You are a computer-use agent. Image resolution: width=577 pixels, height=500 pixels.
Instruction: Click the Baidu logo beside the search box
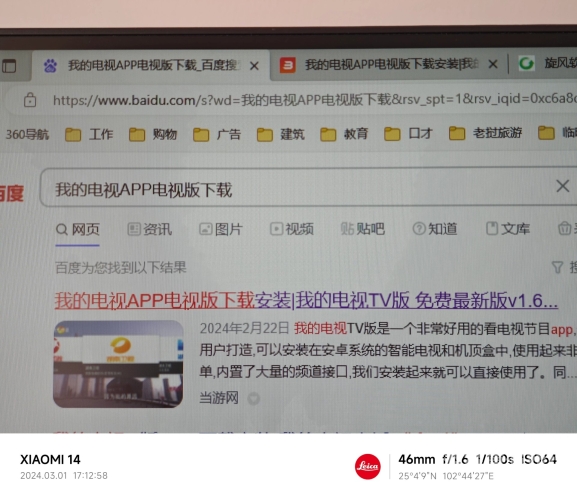point(12,193)
